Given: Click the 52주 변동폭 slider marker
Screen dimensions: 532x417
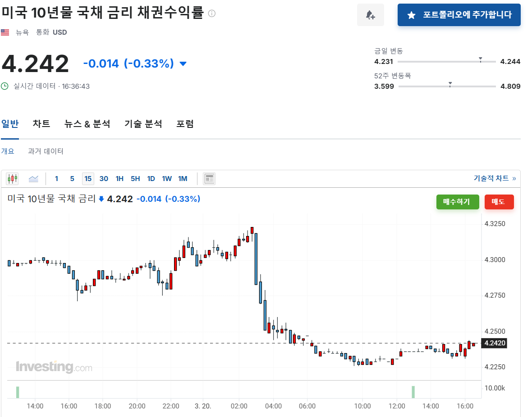Looking at the screenshot, I should pyautogui.click(x=449, y=83).
